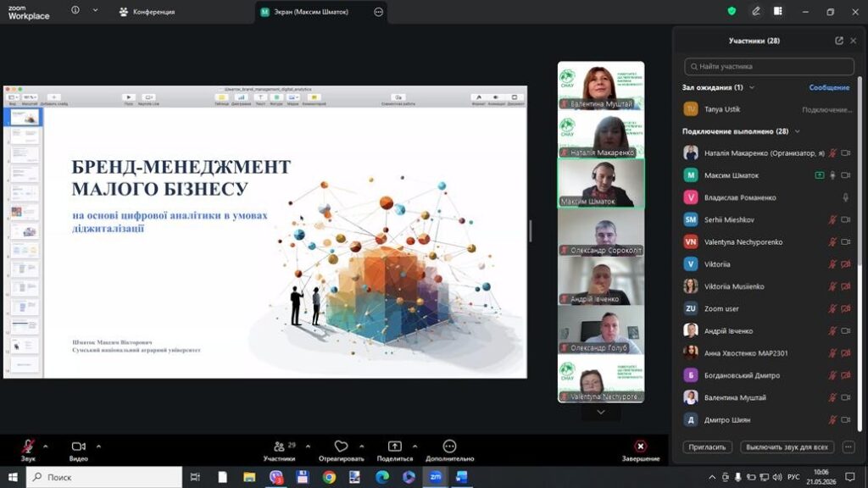
Task: Select Олександр Голуб's video tile
Action: (x=601, y=330)
